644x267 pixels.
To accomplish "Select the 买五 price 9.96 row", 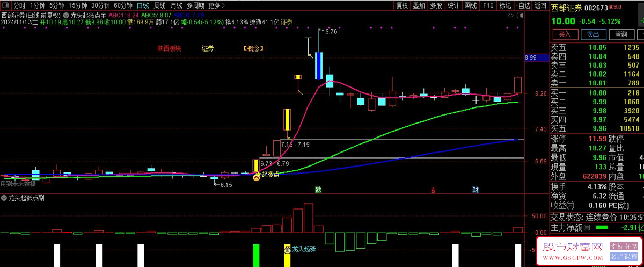I will (x=597, y=128).
